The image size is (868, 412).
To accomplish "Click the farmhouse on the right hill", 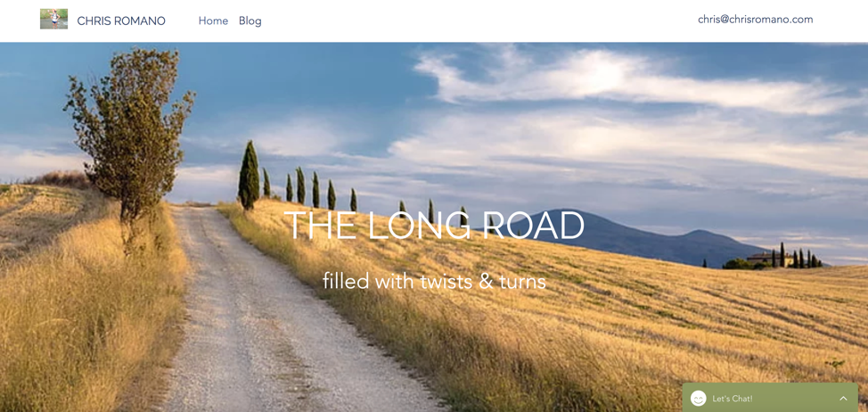I will pos(761,259).
